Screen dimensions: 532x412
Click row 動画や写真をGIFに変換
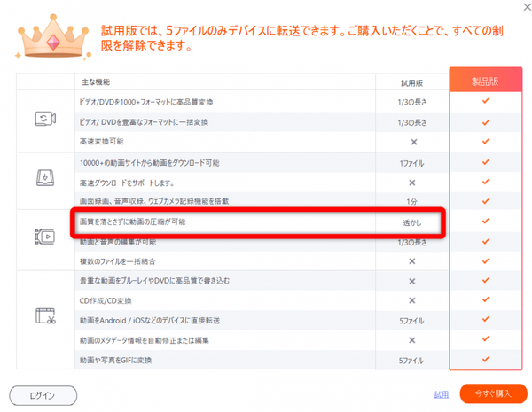pyautogui.click(x=115, y=360)
